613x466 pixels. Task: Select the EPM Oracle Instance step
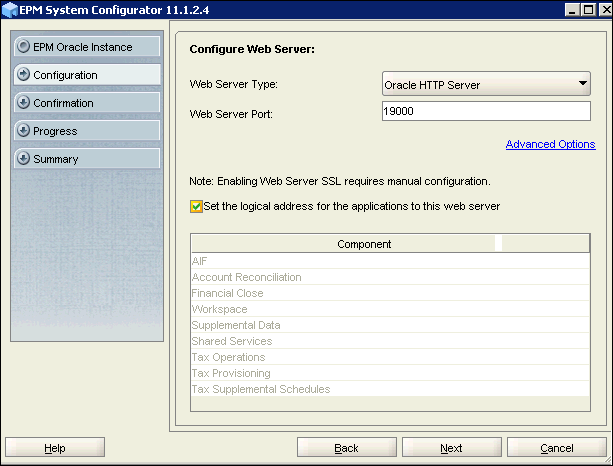pos(87,47)
